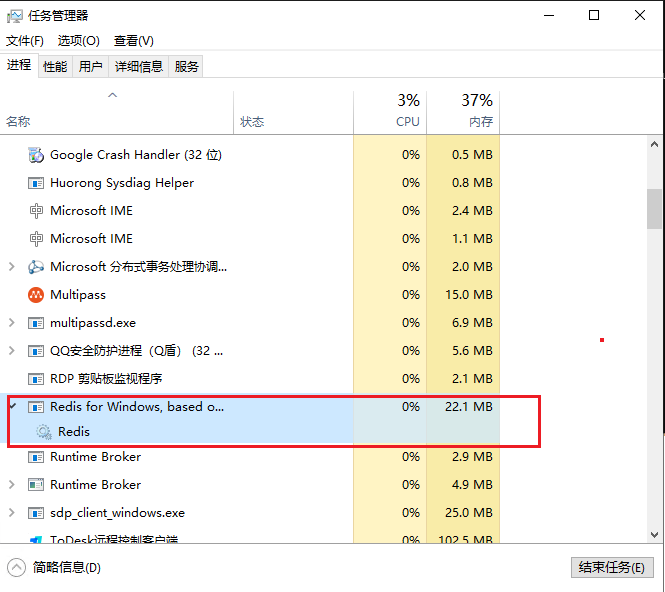Switch to the 详细信息 tab
This screenshot has width=665, height=592.
pyautogui.click(x=139, y=67)
